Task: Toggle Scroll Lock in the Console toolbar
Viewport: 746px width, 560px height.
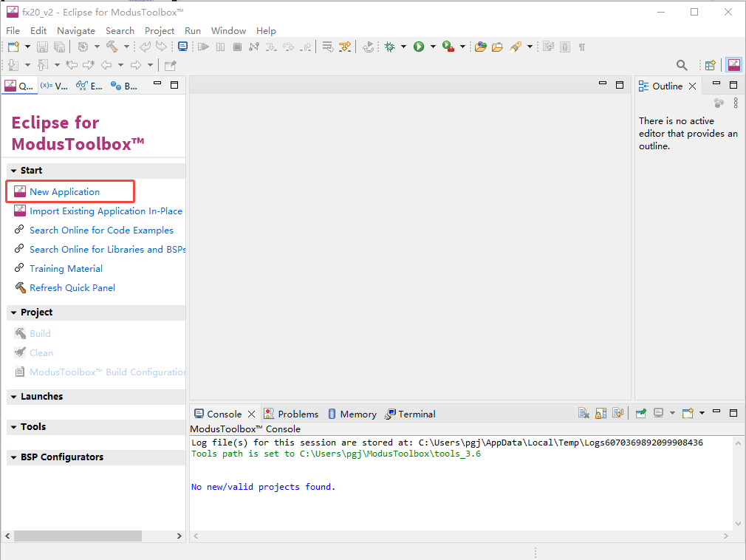Action: click(601, 413)
